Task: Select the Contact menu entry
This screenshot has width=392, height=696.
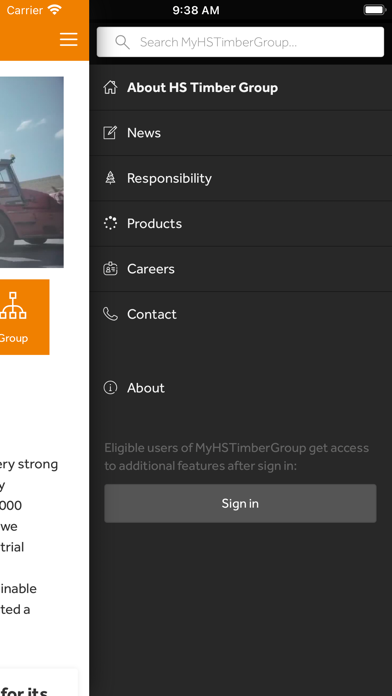Action: (241, 314)
